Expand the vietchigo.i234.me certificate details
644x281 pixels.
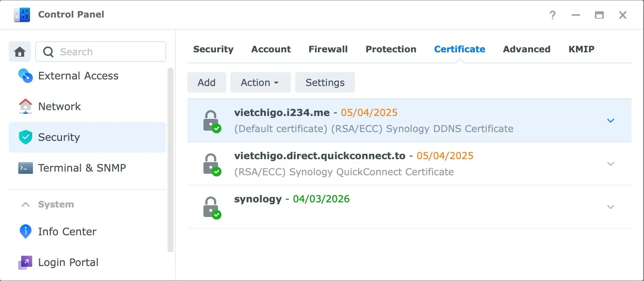point(610,121)
